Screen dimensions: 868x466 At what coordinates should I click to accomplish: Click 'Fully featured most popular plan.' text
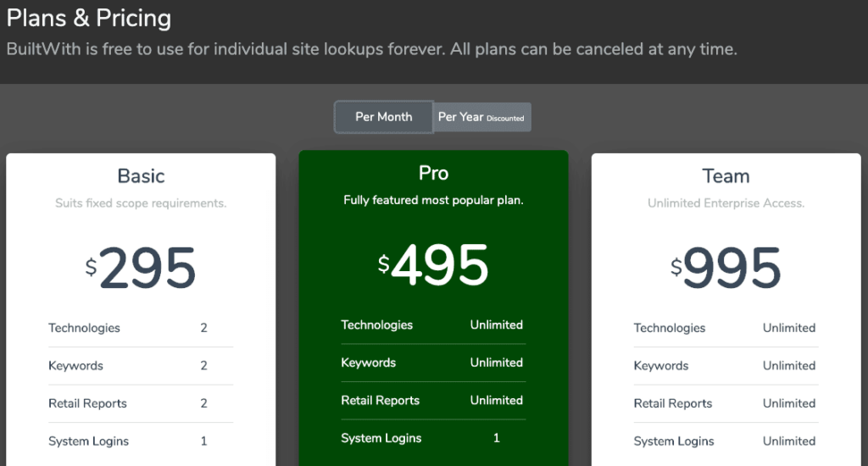click(433, 200)
